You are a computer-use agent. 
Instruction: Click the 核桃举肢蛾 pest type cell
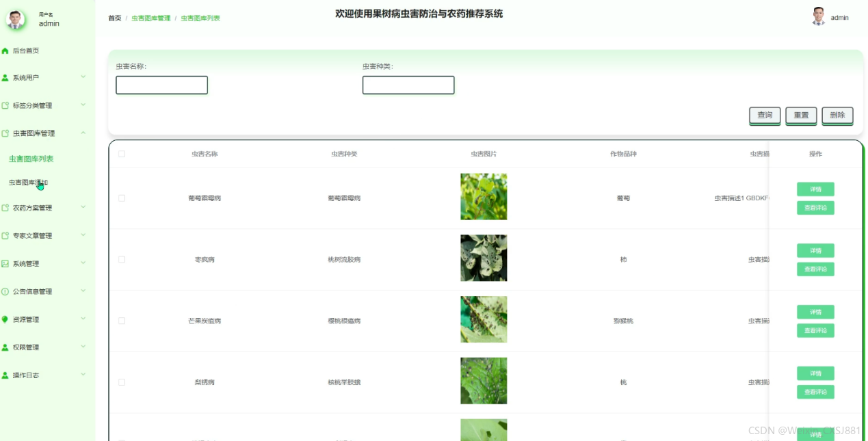[344, 383]
